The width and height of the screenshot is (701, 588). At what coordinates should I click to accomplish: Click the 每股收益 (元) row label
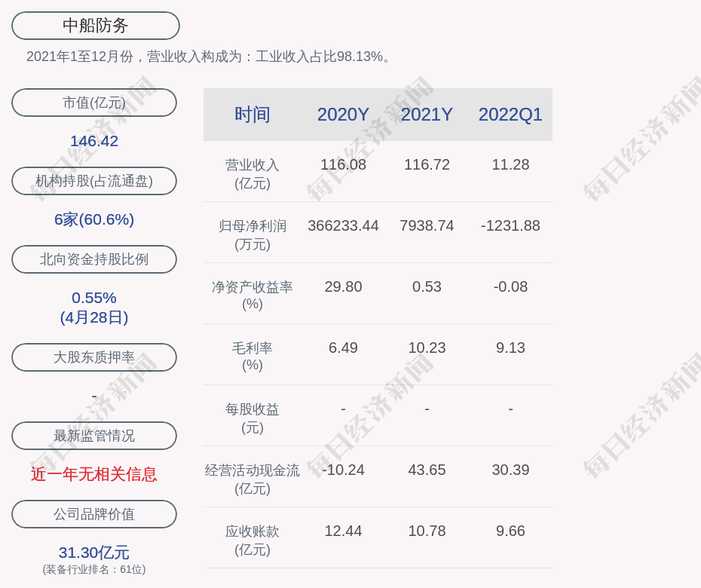coord(253,418)
